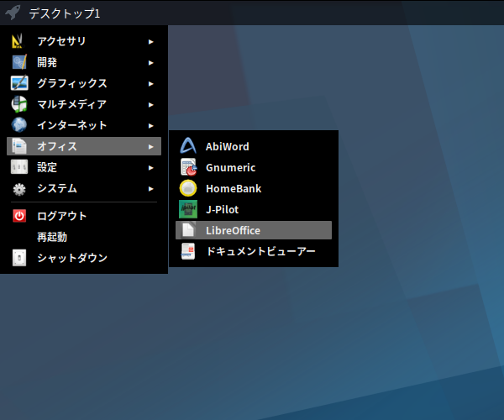Viewport: 504px width, 420px height.
Task: Expand the アクセサリ submenu arrow
Action: (150, 42)
